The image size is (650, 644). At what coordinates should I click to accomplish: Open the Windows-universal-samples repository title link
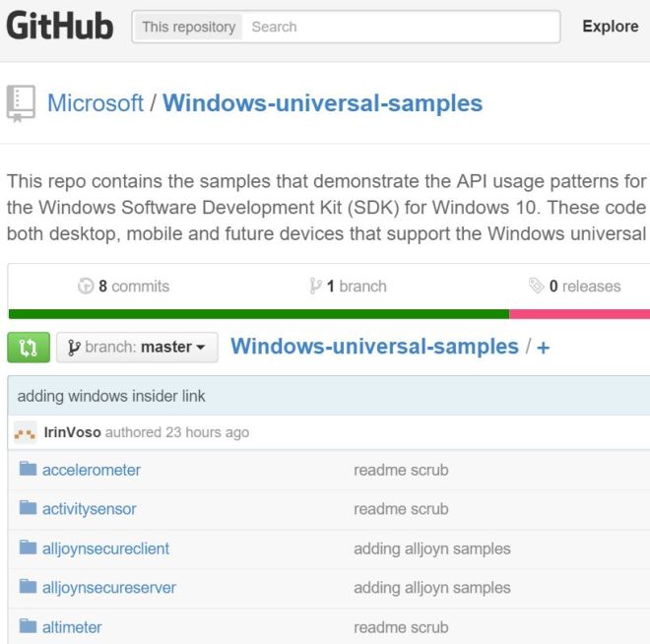[x=322, y=102]
